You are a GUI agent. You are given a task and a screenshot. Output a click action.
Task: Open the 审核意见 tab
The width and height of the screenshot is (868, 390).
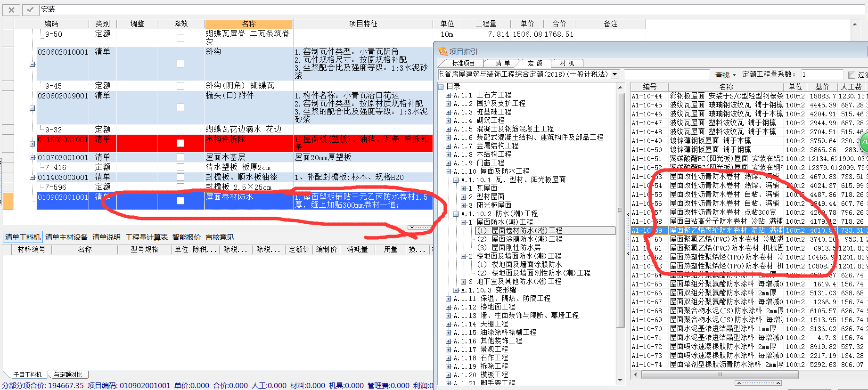220,237
